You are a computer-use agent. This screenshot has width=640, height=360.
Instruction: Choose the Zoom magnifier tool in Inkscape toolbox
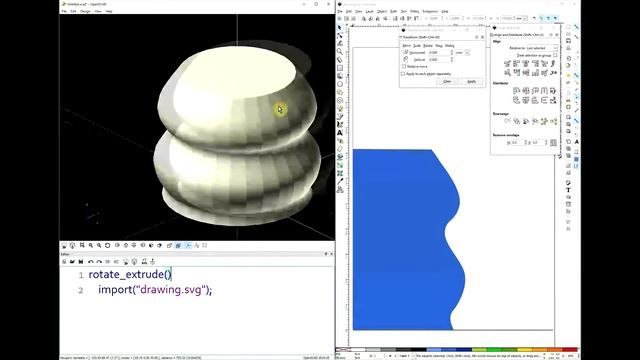[x=340, y=52]
